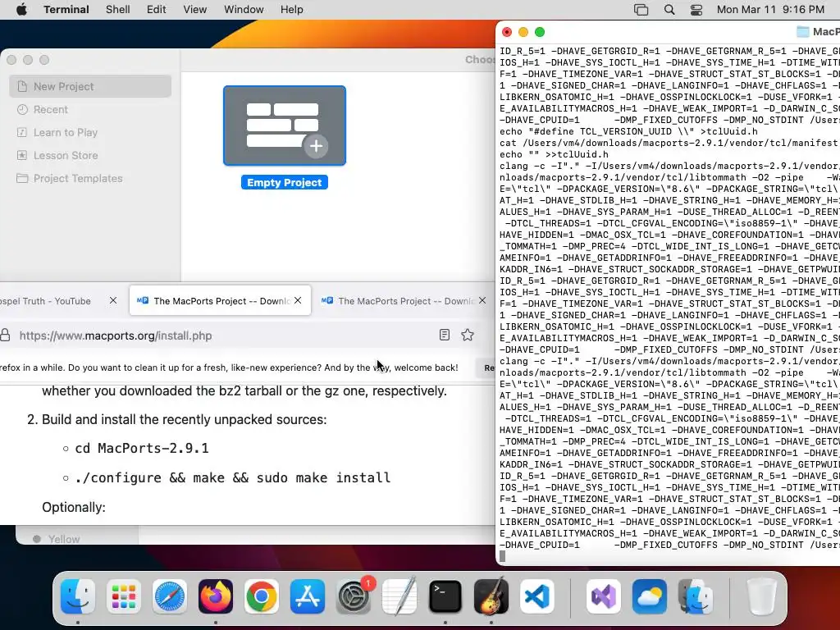Open System Settings with update badge
The image size is (840, 630).
click(354, 596)
